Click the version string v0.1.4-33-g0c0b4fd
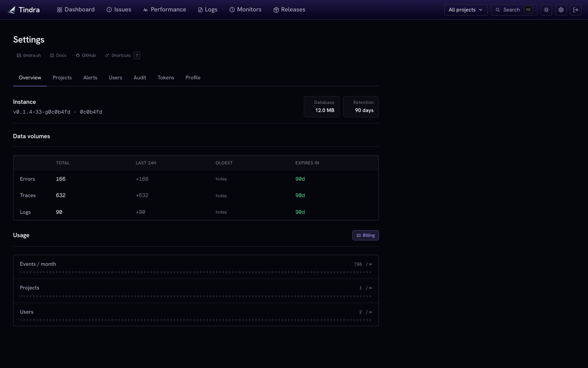Image resolution: width=588 pixels, height=368 pixels. click(42, 112)
